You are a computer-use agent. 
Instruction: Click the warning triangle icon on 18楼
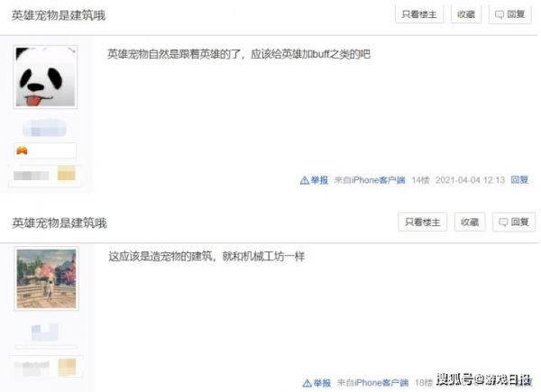coord(307,383)
